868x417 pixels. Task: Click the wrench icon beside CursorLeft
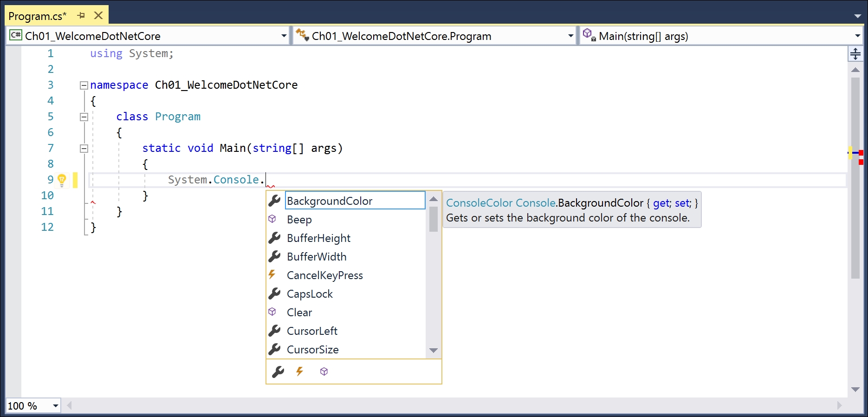(274, 331)
